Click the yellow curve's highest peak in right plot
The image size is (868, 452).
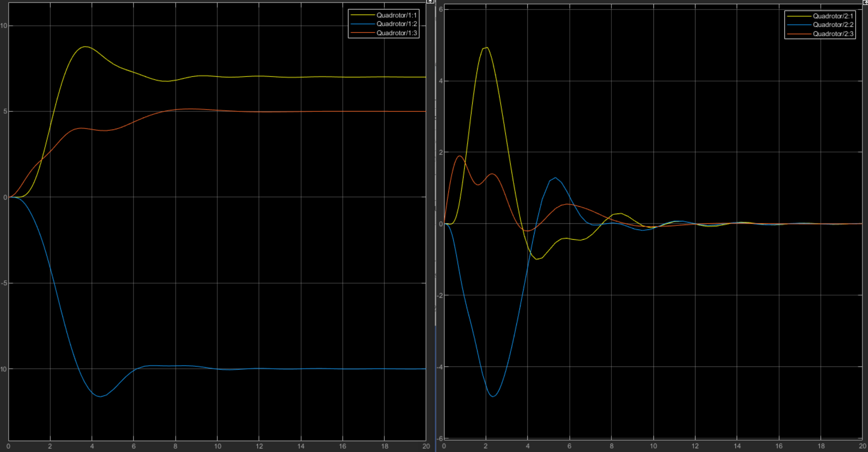(x=486, y=48)
